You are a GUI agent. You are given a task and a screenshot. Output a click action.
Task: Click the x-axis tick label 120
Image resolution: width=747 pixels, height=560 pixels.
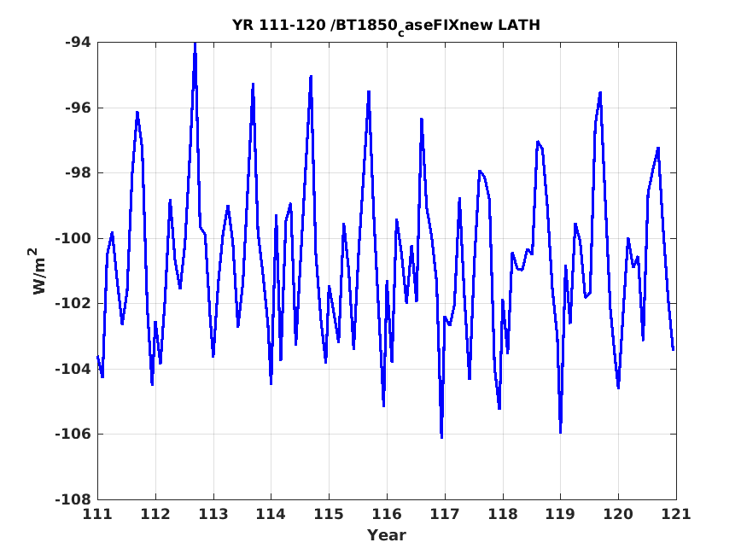click(x=618, y=514)
